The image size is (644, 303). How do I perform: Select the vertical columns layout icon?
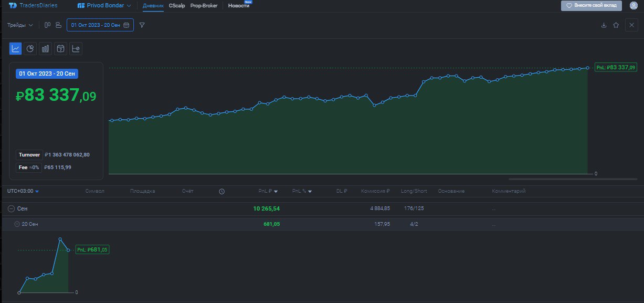click(47, 25)
